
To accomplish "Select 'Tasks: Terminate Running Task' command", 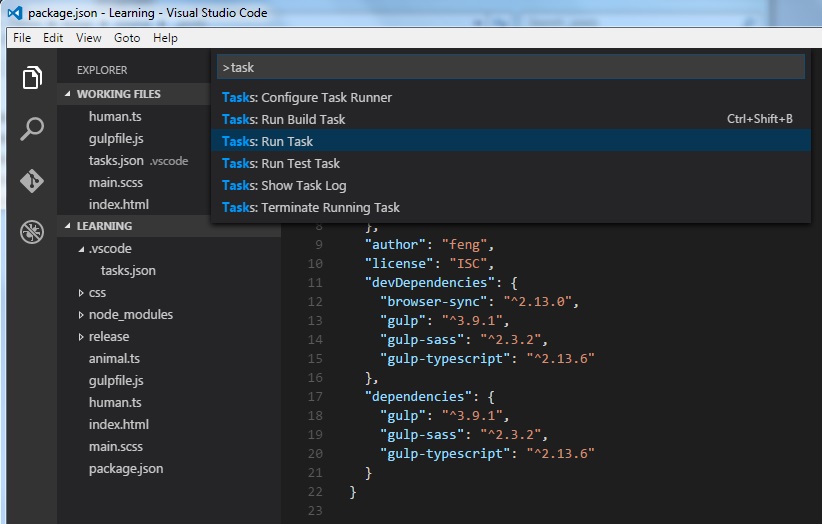I will (x=511, y=208).
